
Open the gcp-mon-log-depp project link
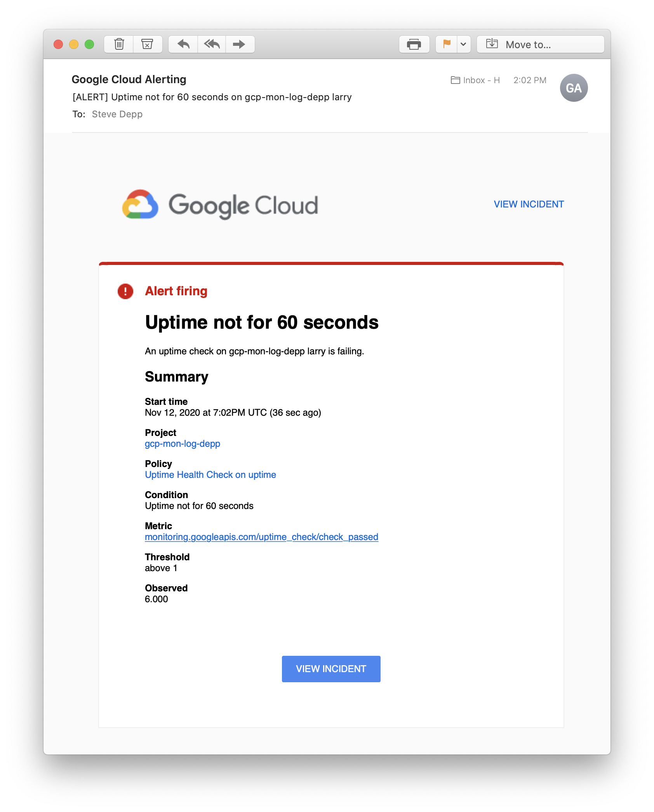[x=182, y=443]
